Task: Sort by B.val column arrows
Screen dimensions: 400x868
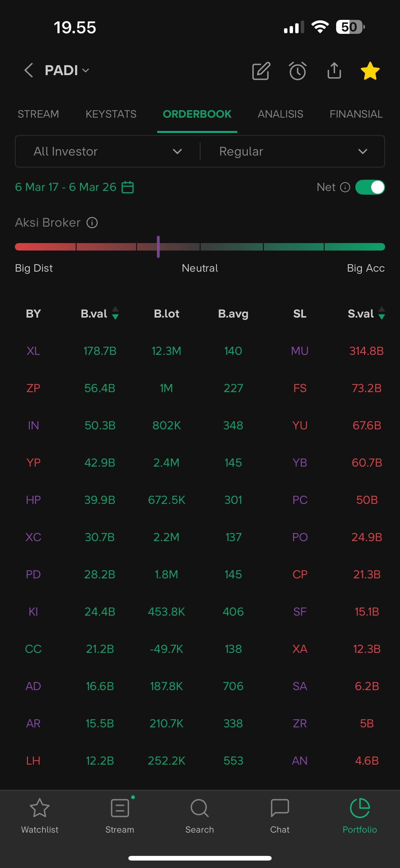Action: (115, 313)
